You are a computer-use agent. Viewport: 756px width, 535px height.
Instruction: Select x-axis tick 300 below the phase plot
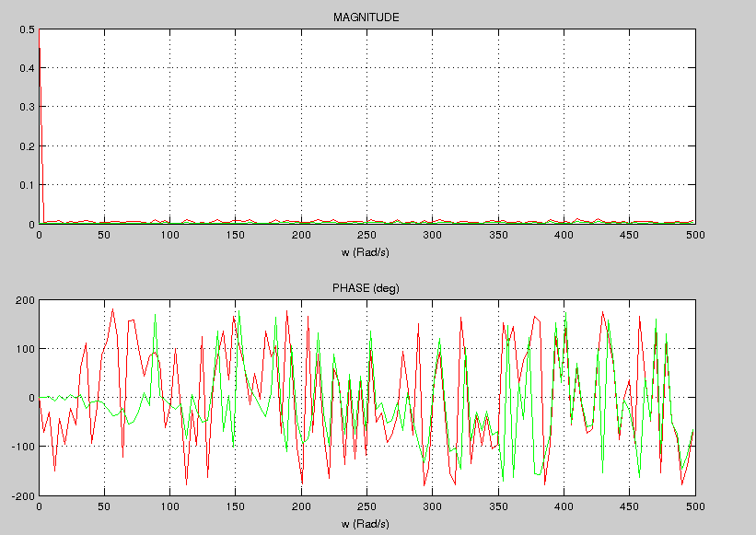point(433,506)
